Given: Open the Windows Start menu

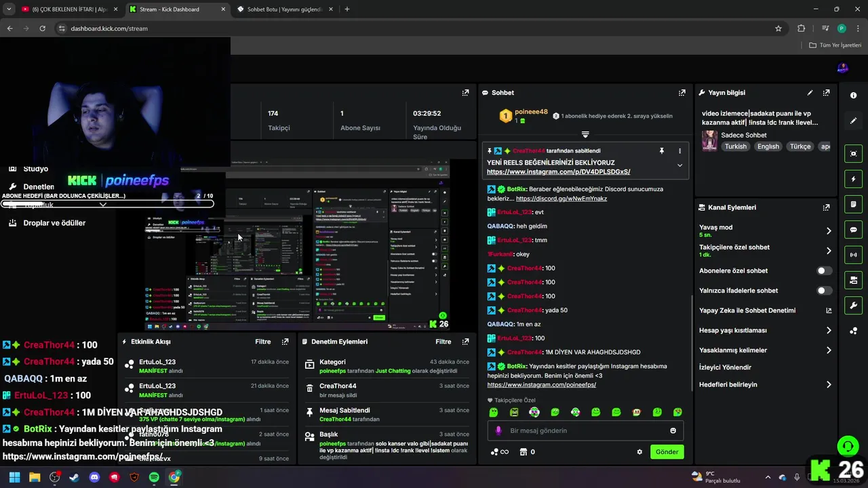Looking at the screenshot, I should 14,477.
